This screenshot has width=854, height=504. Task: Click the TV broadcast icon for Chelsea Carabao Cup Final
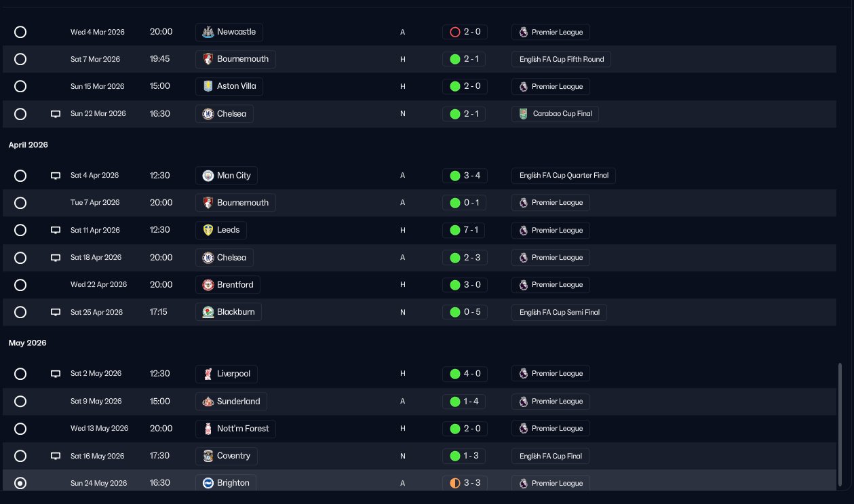(x=56, y=114)
